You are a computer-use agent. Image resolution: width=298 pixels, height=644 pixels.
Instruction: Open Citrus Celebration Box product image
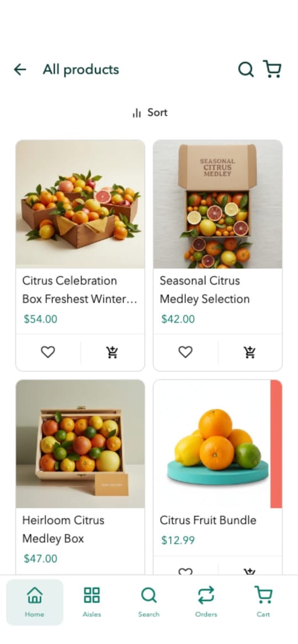(x=80, y=204)
